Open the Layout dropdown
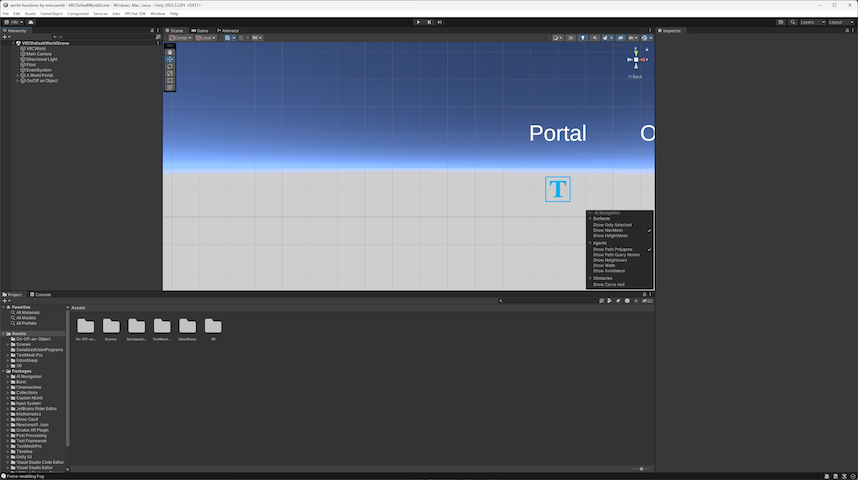 (838, 21)
